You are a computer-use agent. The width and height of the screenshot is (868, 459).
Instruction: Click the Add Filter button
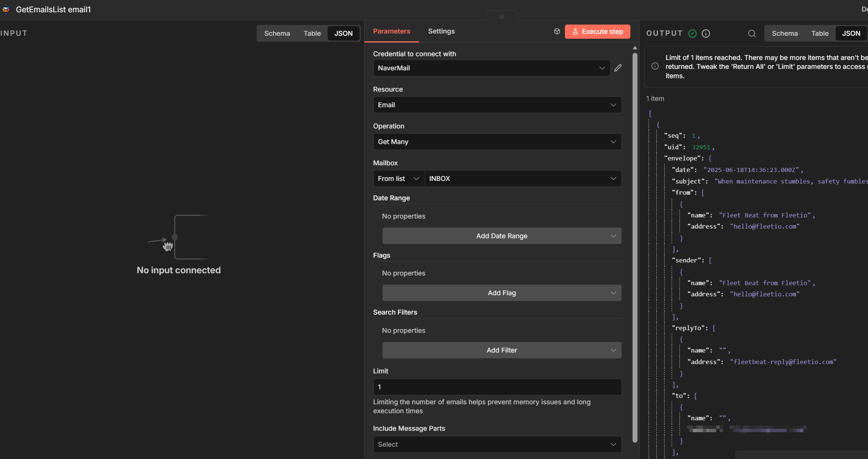pyautogui.click(x=501, y=350)
